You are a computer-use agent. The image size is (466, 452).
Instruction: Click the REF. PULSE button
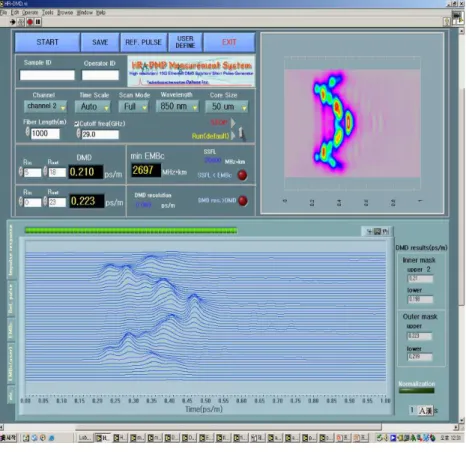(143, 42)
